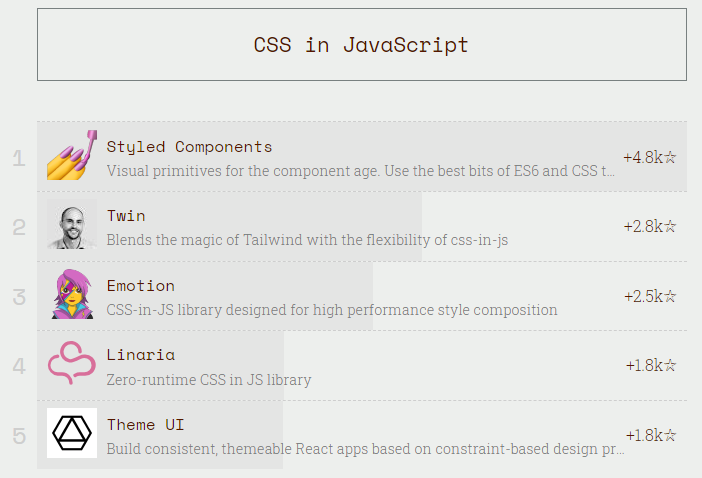Click Theme UI's +1.8k star count

point(650,435)
